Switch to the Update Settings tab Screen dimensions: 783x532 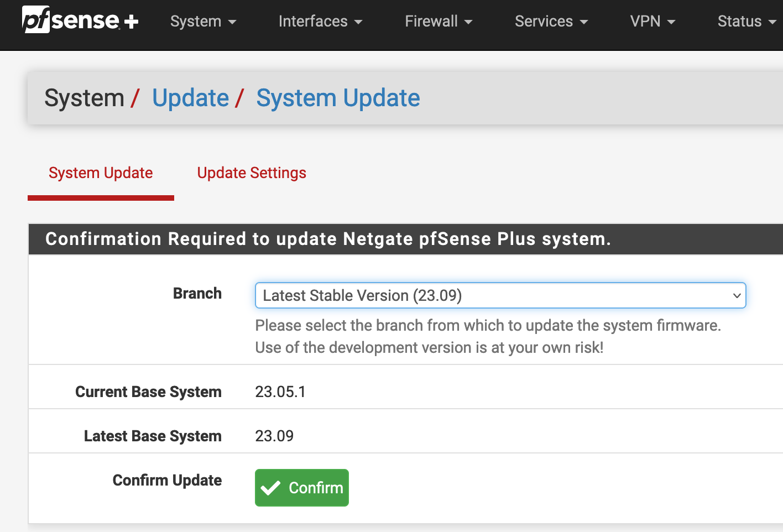[x=252, y=173]
